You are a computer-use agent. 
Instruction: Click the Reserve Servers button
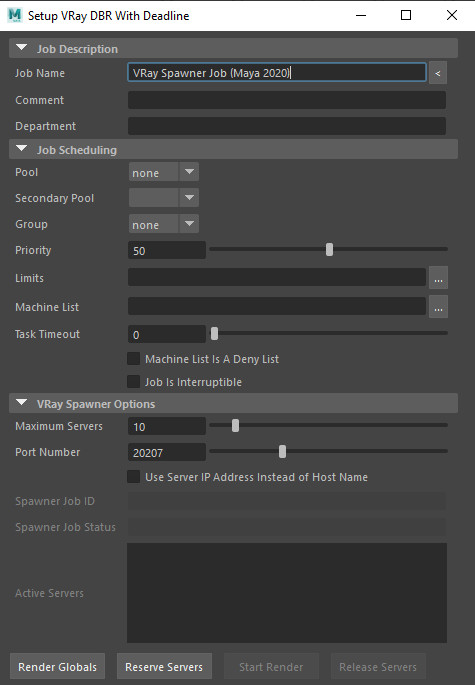pos(164,667)
